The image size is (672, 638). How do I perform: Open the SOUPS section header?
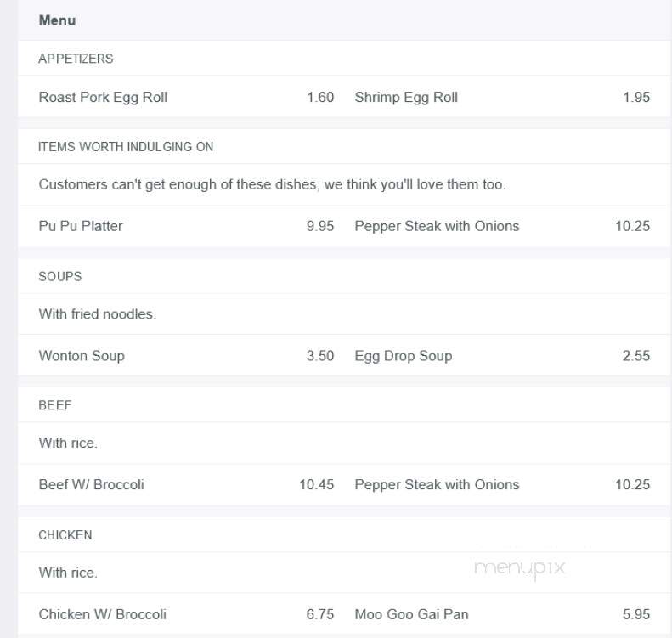[x=60, y=276]
